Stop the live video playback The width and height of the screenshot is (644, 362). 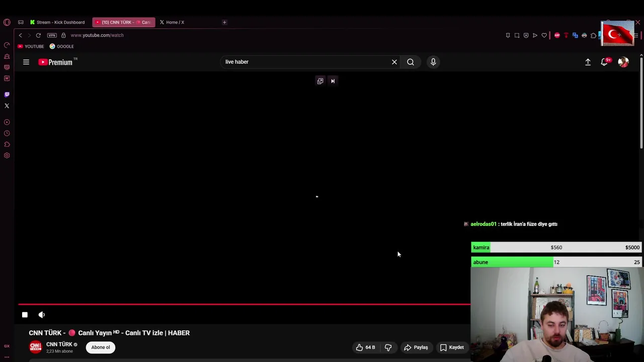point(25,315)
